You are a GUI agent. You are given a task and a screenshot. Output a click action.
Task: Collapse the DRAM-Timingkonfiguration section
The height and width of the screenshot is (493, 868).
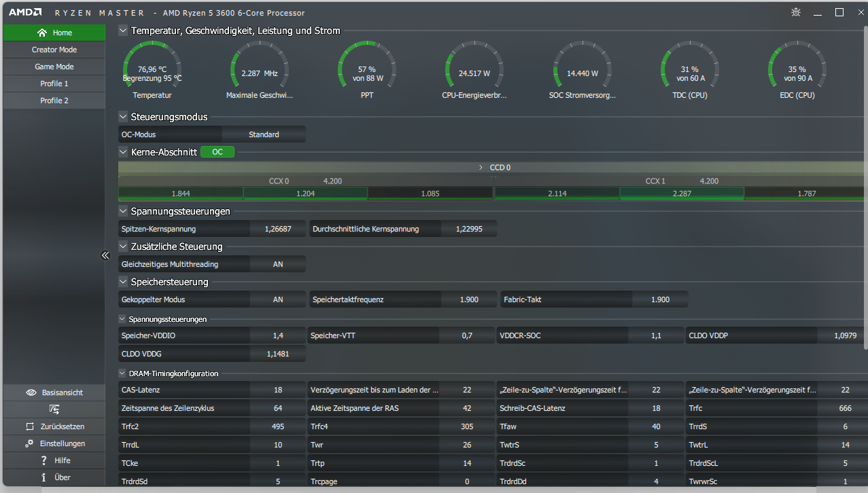(x=122, y=373)
